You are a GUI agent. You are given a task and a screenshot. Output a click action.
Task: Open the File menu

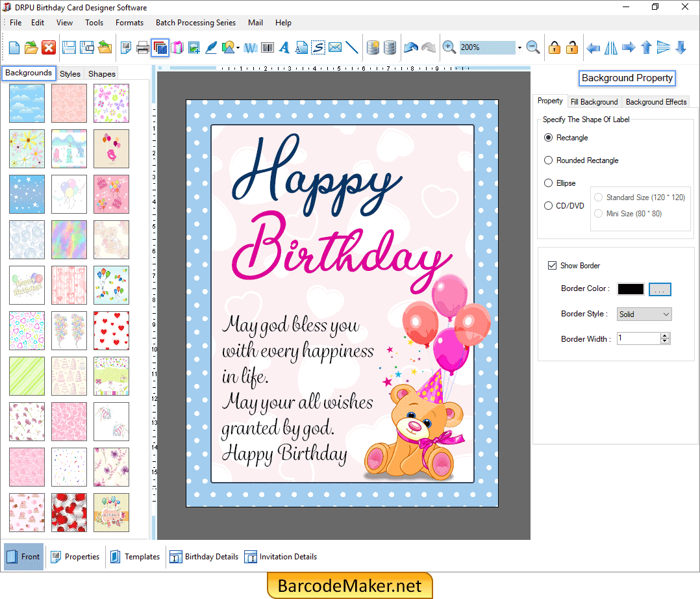(16, 23)
